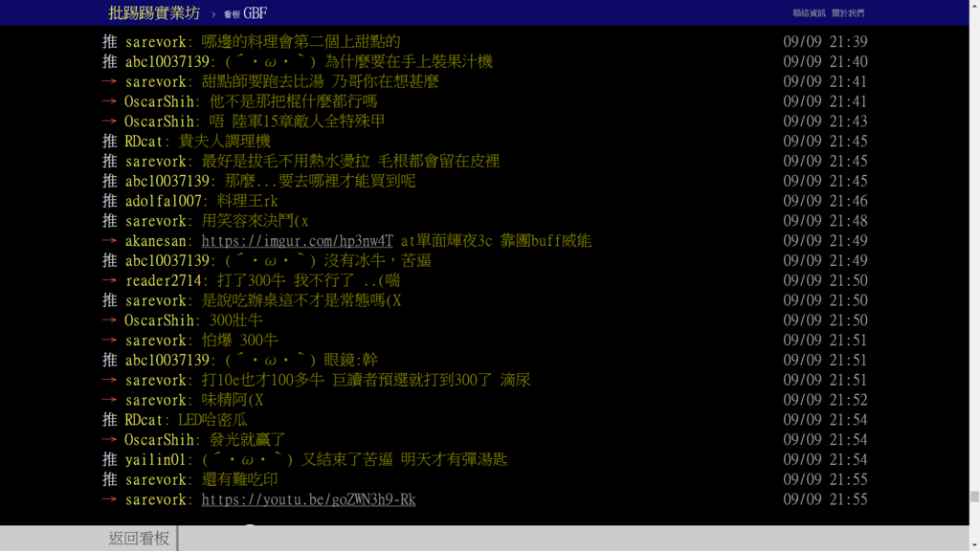Open the 批踢踢實業坊 home link
This screenshot has height=551, width=980.
coord(154,13)
